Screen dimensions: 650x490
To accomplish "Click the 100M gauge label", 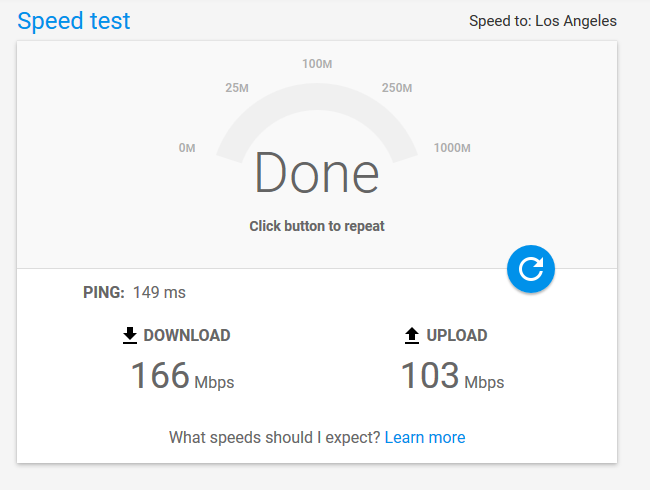I will [x=317, y=64].
